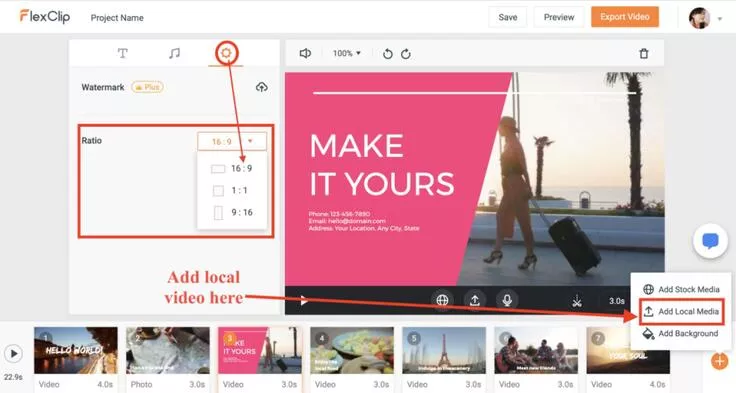736x393 pixels.
Task: Click the MAKE IT YOURS title text
Action: pos(382,164)
